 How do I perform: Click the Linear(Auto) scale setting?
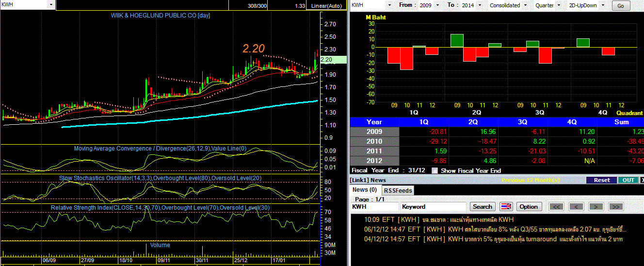pyautogui.click(x=327, y=6)
